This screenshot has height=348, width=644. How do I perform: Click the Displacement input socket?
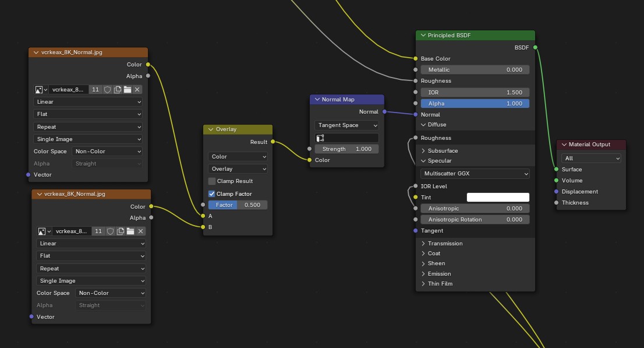point(557,192)
